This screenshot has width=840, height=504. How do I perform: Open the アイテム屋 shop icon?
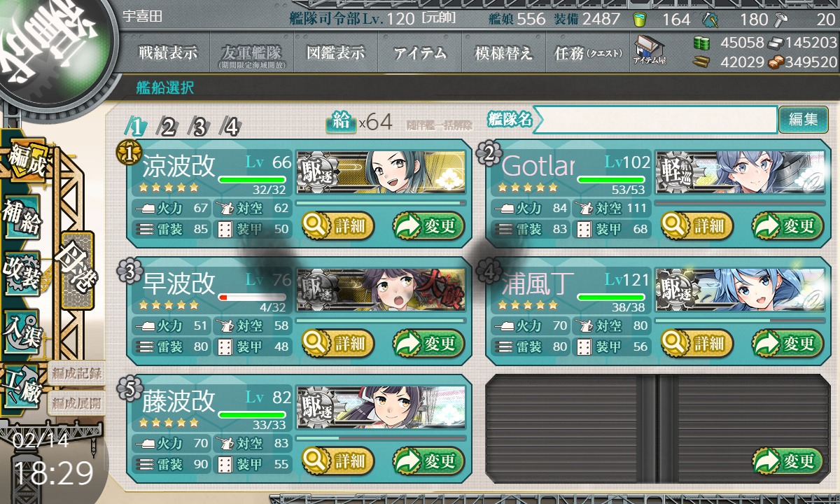click(649, 50)
